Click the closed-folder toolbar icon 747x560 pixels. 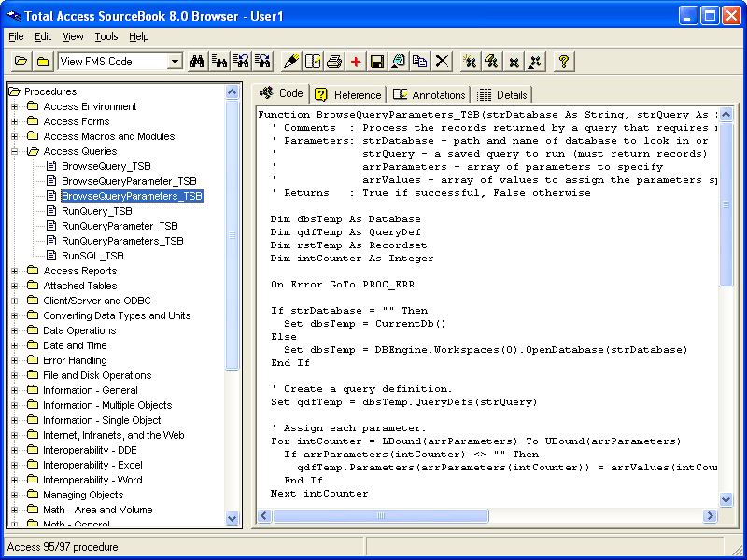[43, 62]
